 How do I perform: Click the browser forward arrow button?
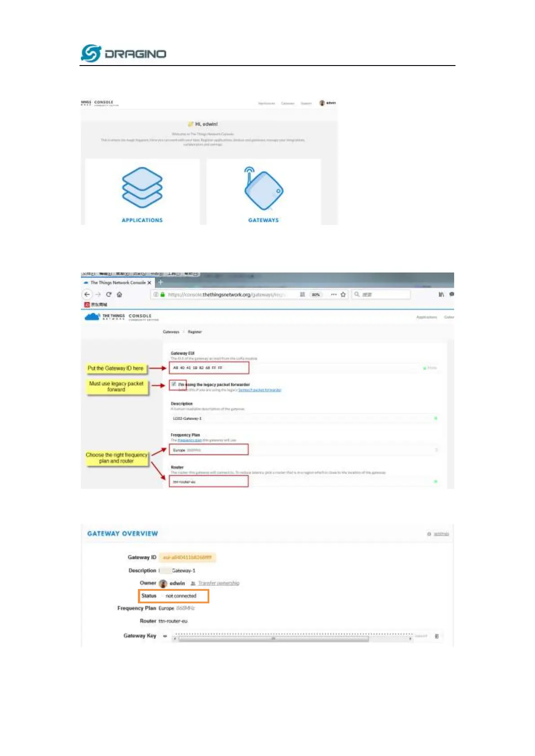click(98, 294)
